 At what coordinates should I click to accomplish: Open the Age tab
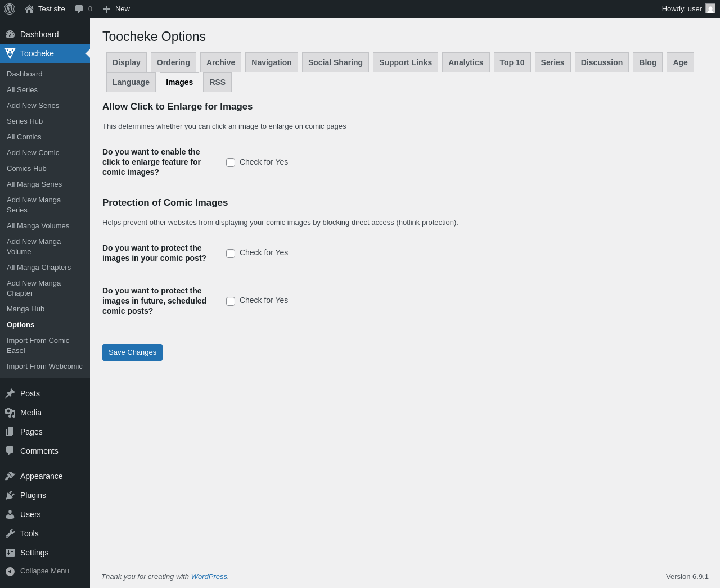click(680, 62)
